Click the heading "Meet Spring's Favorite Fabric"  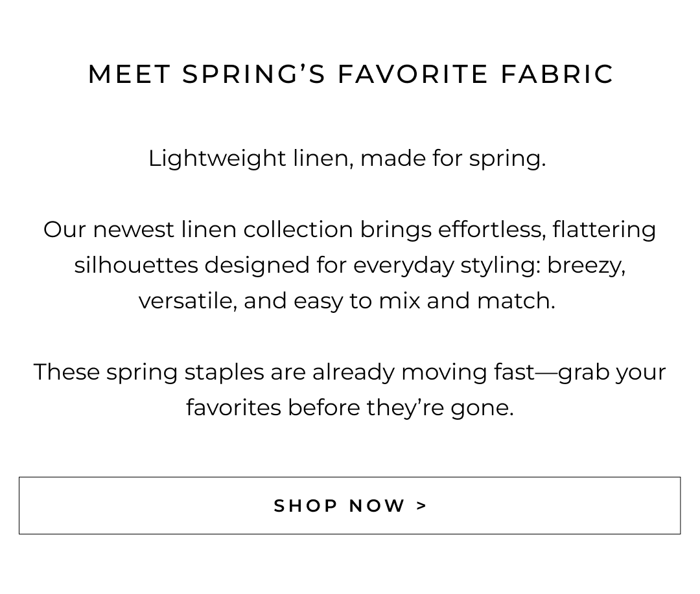(351, 74)
